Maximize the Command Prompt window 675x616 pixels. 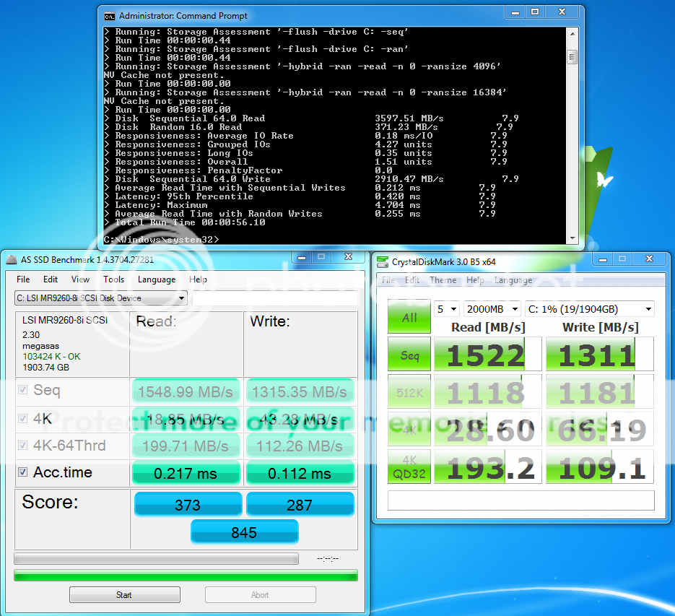point(535,12)
